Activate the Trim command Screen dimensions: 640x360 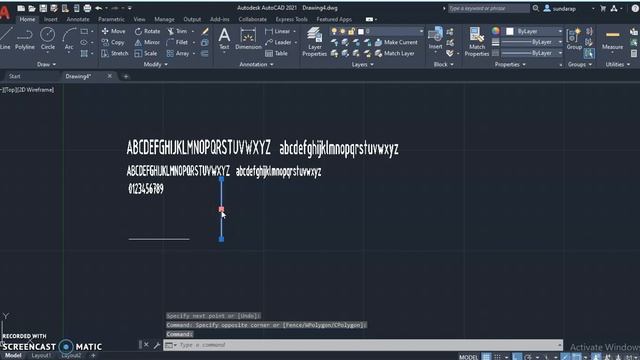click(x=177, y=31)
